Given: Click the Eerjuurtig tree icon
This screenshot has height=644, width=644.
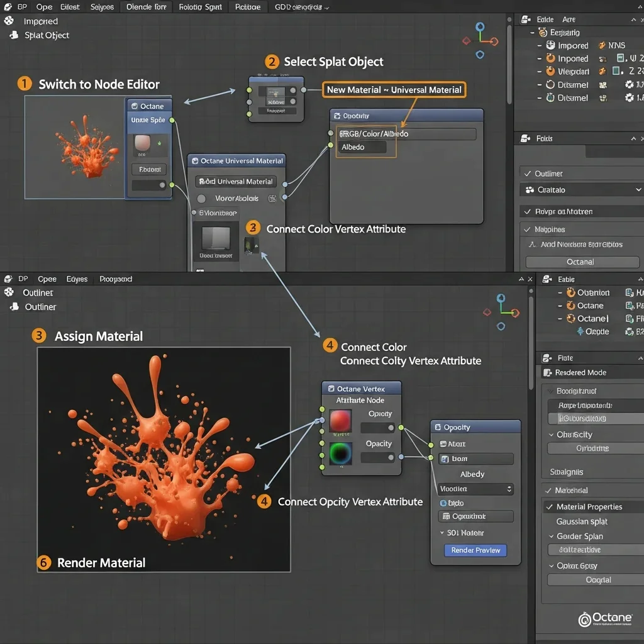Looking at the screenshot, I should pos(543,32).
